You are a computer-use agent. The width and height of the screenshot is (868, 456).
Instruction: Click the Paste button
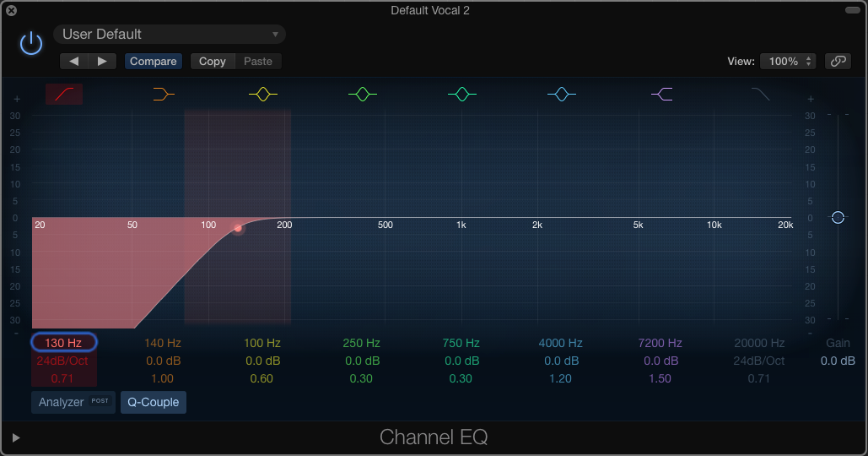click(x=258, y=61)
